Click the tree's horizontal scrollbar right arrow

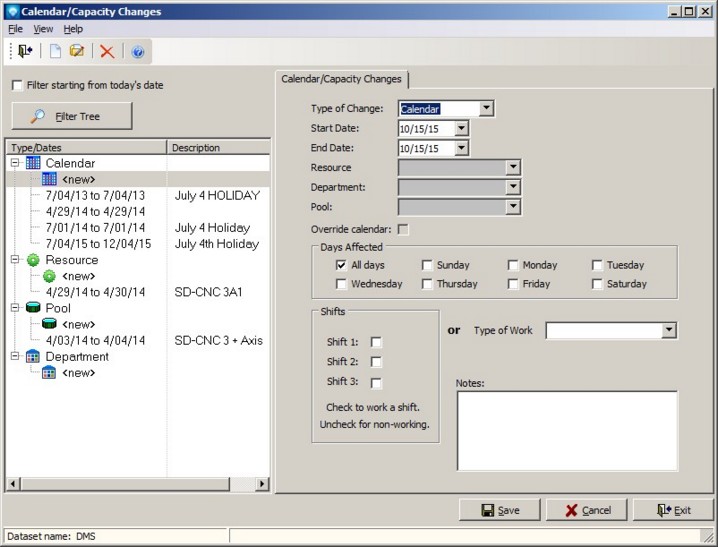click(262, 484)
